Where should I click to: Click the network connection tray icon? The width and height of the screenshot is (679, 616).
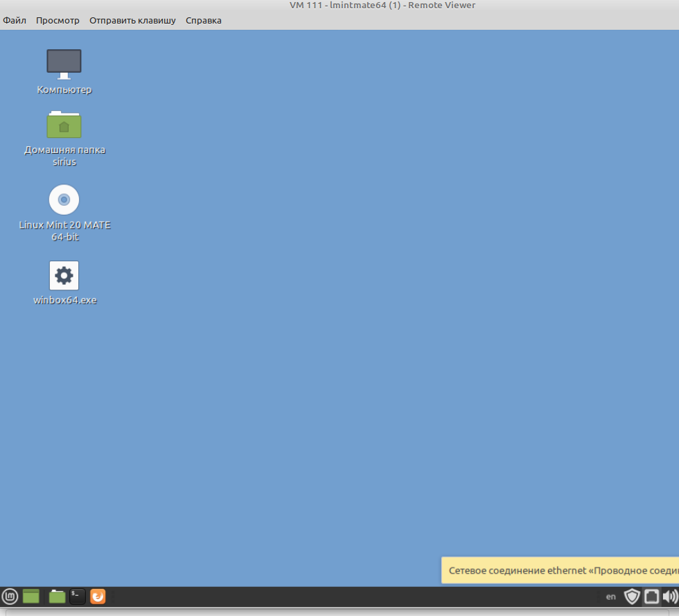651,596
